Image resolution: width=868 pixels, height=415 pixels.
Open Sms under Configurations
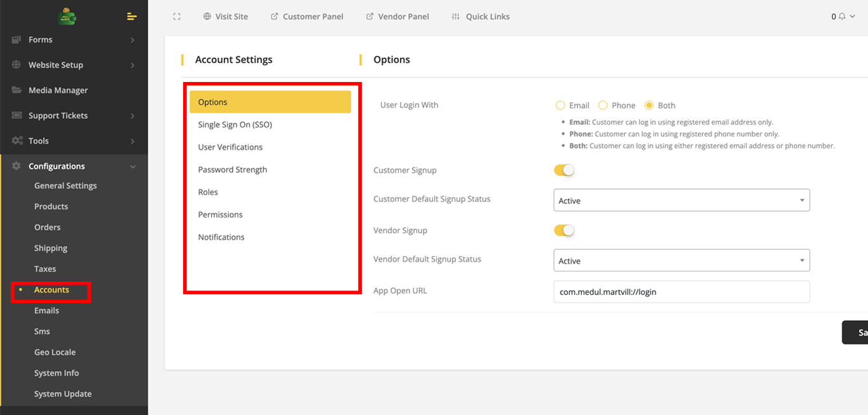[42, 331]
